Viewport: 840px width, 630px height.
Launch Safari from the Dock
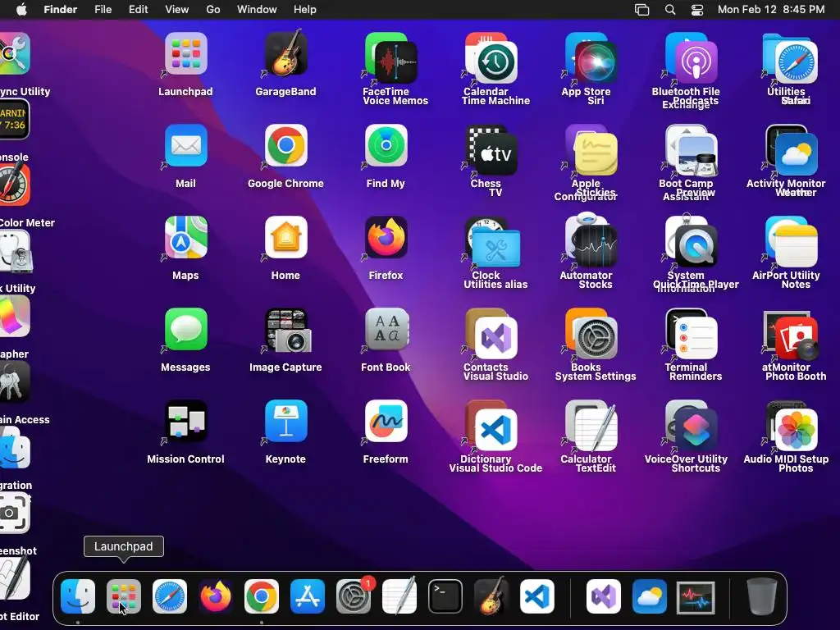pos(170,597)
